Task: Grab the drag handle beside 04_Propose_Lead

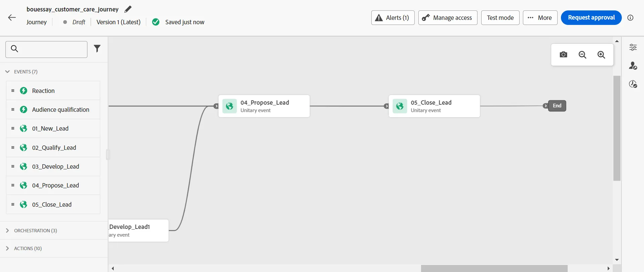Action: (x=13, y=185)
